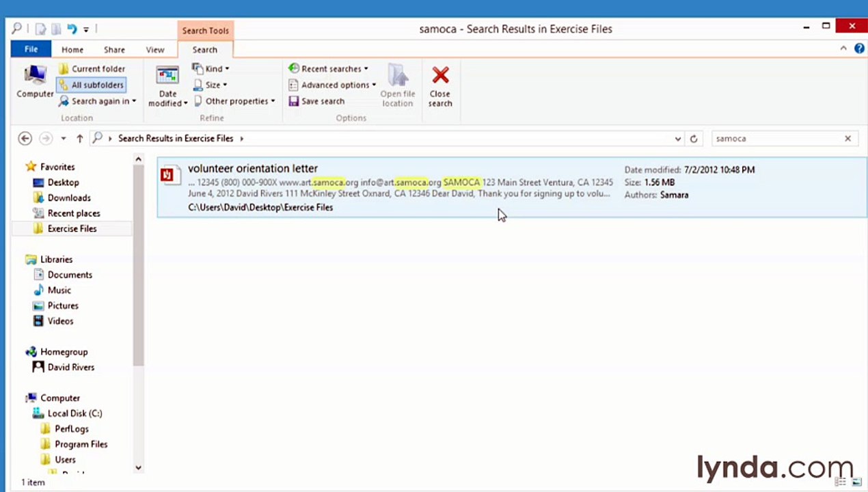
Task: Click the Authors value Samara
Action: click(674, 195)
